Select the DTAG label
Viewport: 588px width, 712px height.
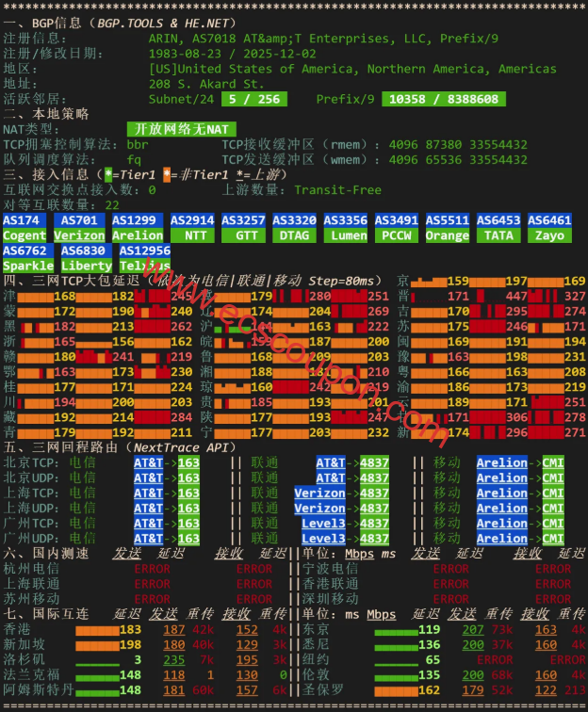(294, 235)
